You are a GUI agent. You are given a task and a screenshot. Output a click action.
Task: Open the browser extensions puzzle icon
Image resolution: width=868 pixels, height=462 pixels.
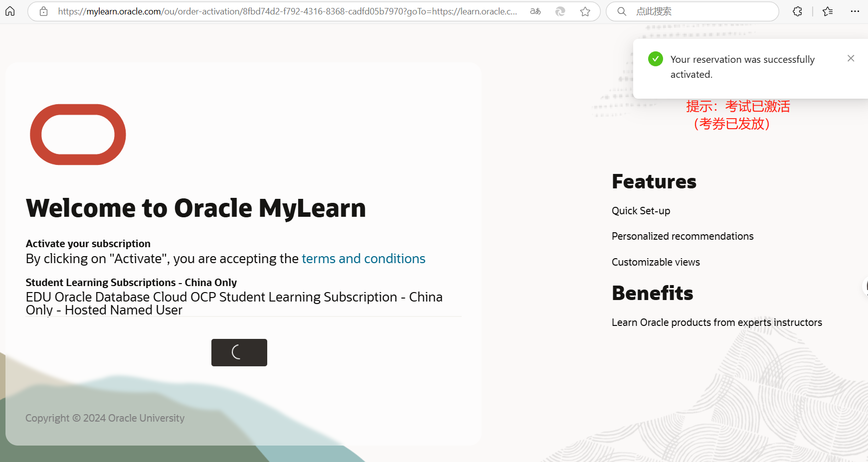point(797,11)
